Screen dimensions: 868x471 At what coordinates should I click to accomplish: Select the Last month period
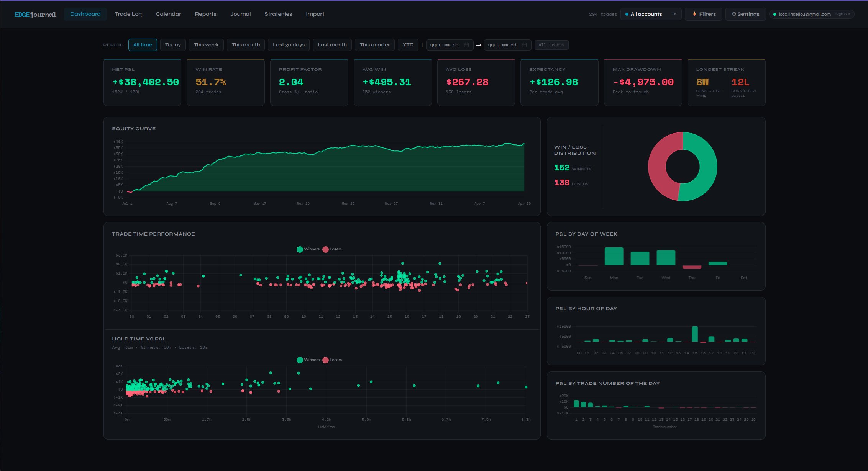click(x=332, y=45)
